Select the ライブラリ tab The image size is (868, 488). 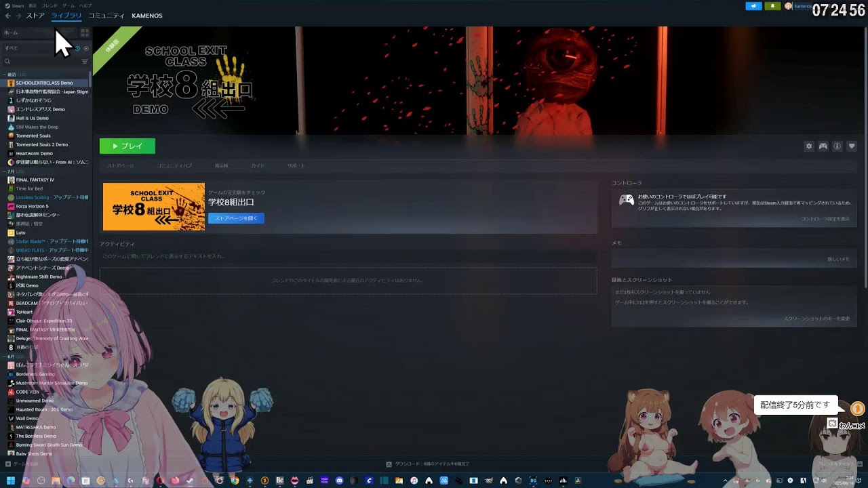coord(66,16)
